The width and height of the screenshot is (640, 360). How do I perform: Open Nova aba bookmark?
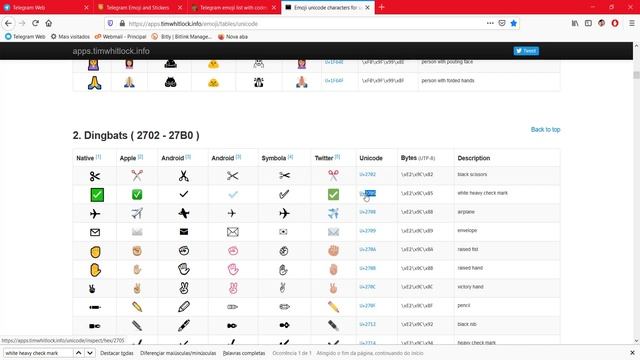point(233,37)
